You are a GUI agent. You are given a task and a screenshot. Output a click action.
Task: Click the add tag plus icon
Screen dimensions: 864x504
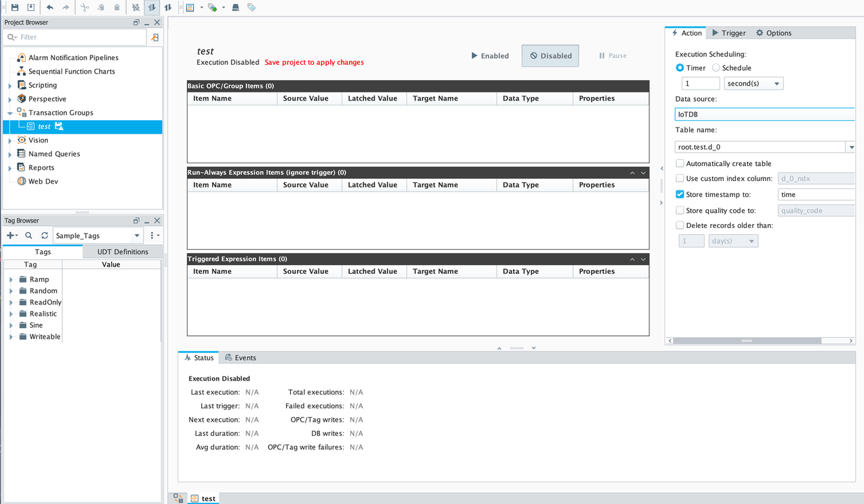(x=10, y=235)
